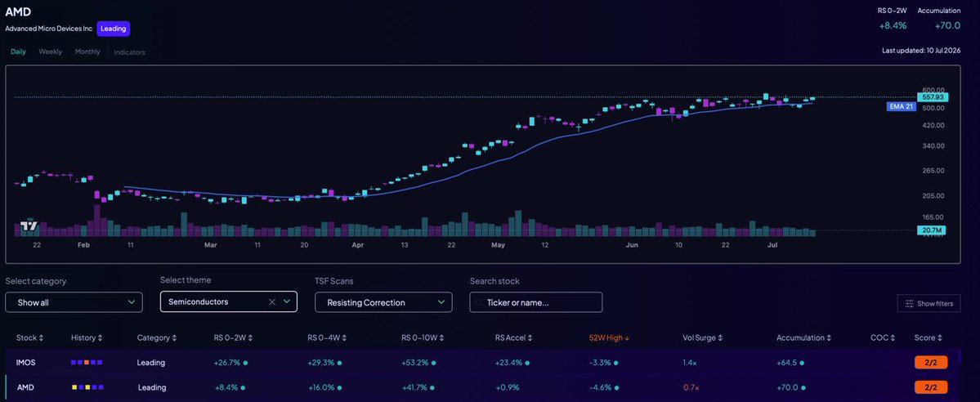The height and width of the screenshot is (402, 980).
Task: Sort the table by Category column
Action: tap(155, 337)
